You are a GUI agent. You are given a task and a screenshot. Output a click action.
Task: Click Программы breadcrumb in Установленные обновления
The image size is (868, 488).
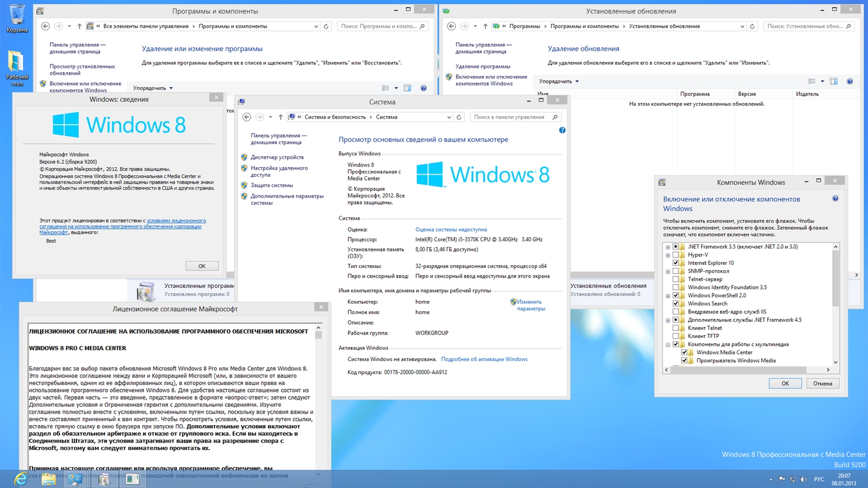[x=525, y=26]
